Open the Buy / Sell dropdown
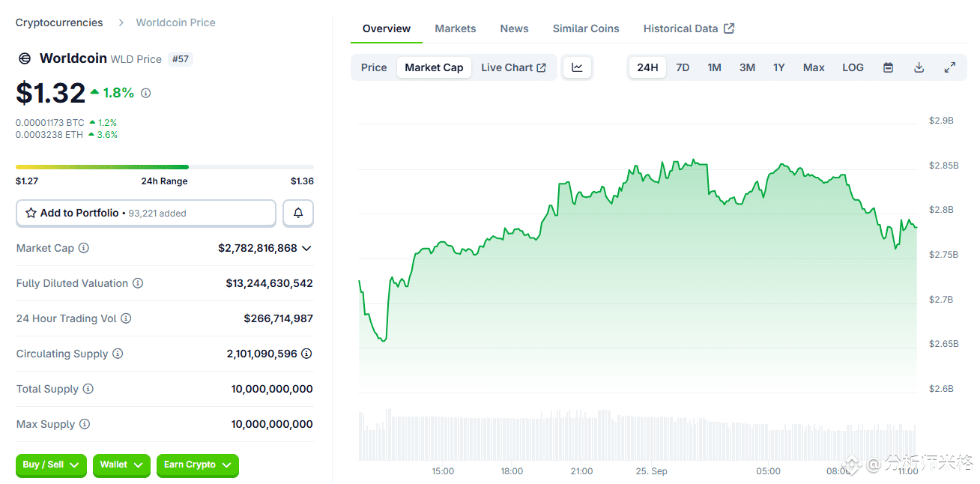This screenshot has height=484, width=980. click(51, 465)
